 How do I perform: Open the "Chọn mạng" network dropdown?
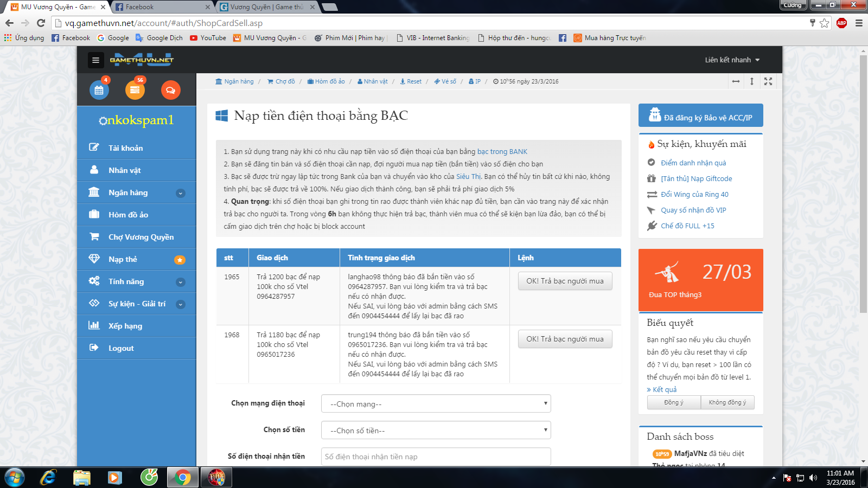[x=436, y=404]
